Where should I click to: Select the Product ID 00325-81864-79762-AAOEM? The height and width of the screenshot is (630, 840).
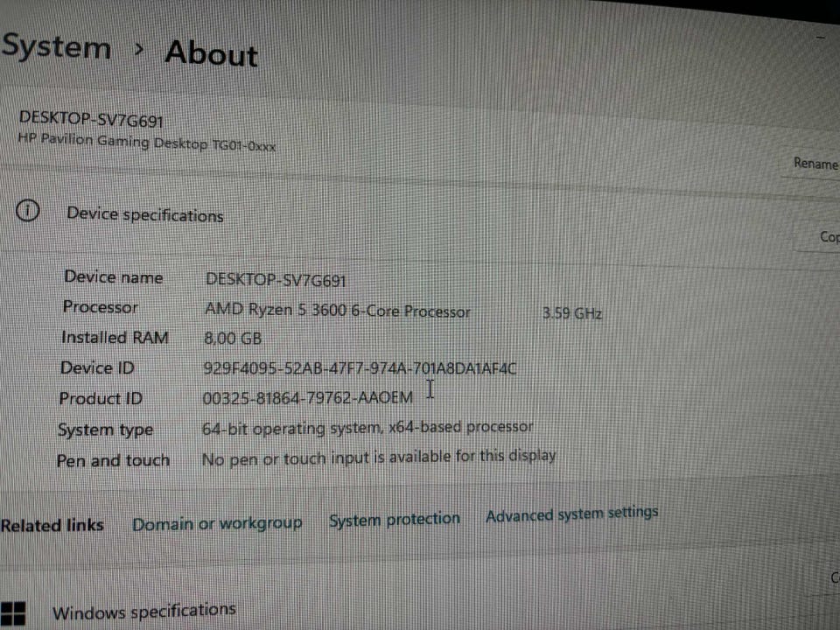tap(308, 398)
